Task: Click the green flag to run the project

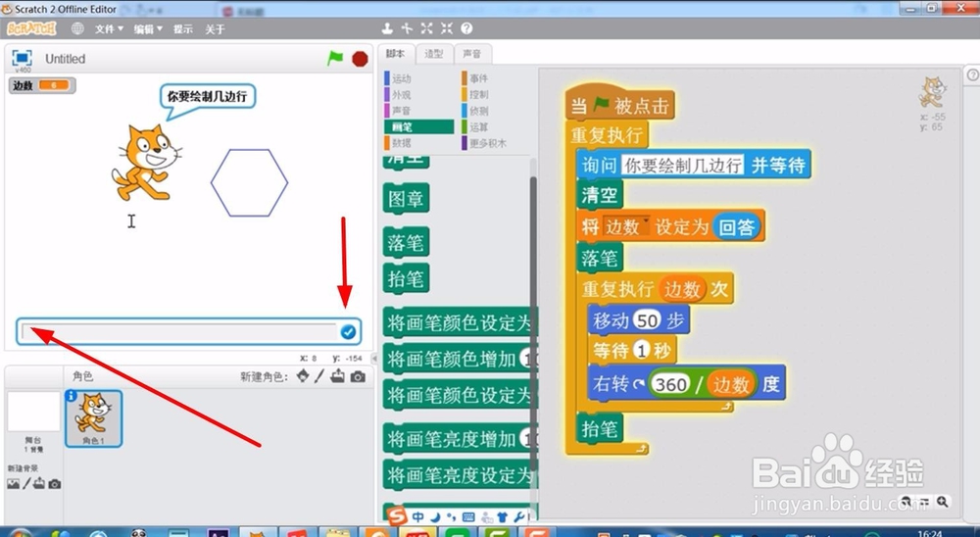Action: point(335,58)
